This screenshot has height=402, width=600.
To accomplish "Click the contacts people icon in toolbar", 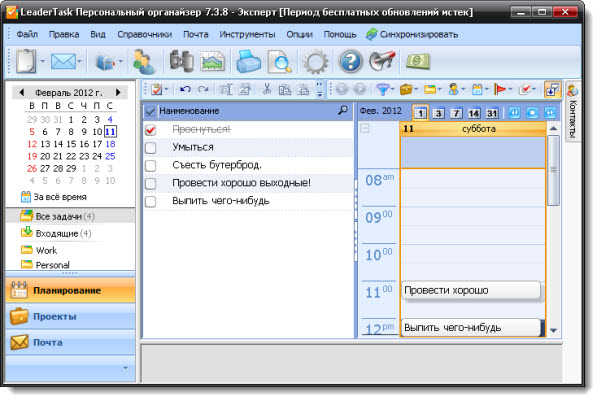I will 143,62.
